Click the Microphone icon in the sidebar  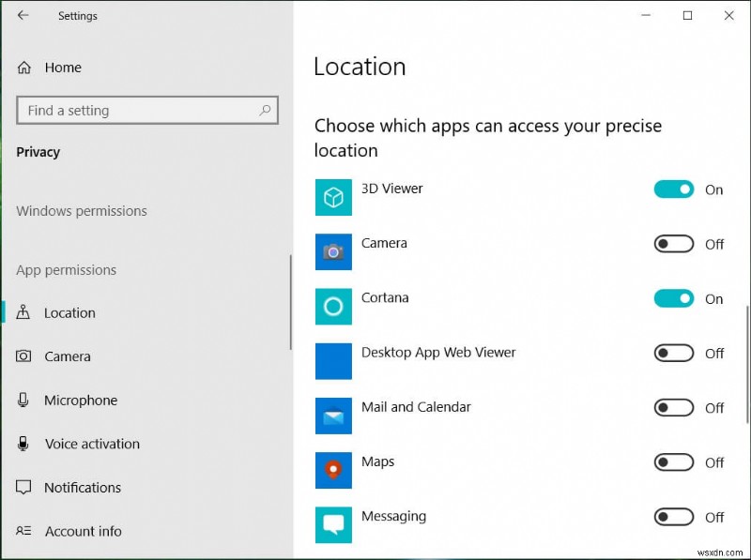click(x=23, y=400)
